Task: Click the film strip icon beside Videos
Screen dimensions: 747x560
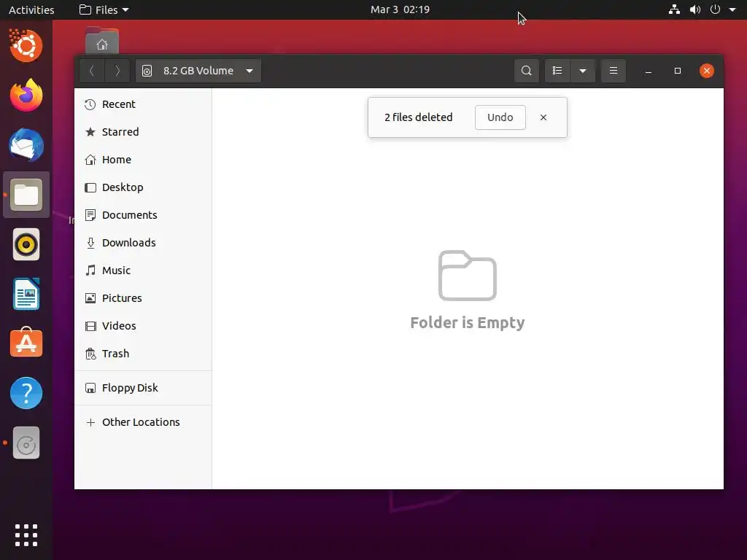Action: 90,326
